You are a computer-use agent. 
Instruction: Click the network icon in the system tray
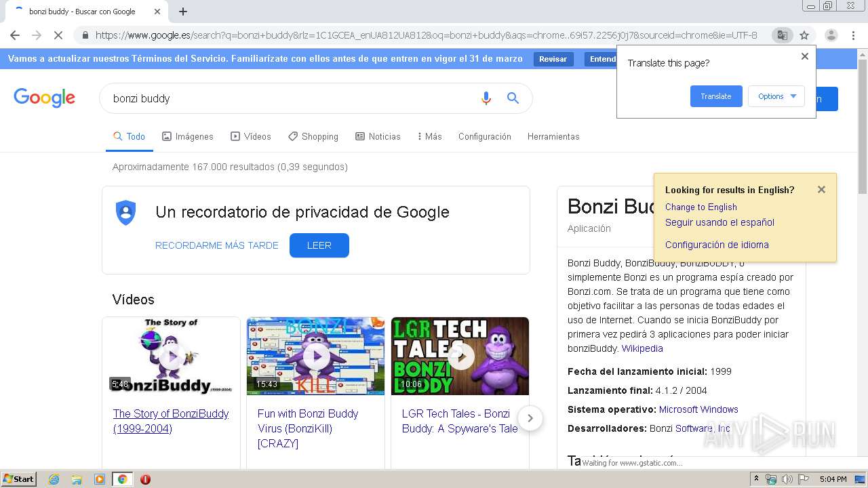(771, 479)
